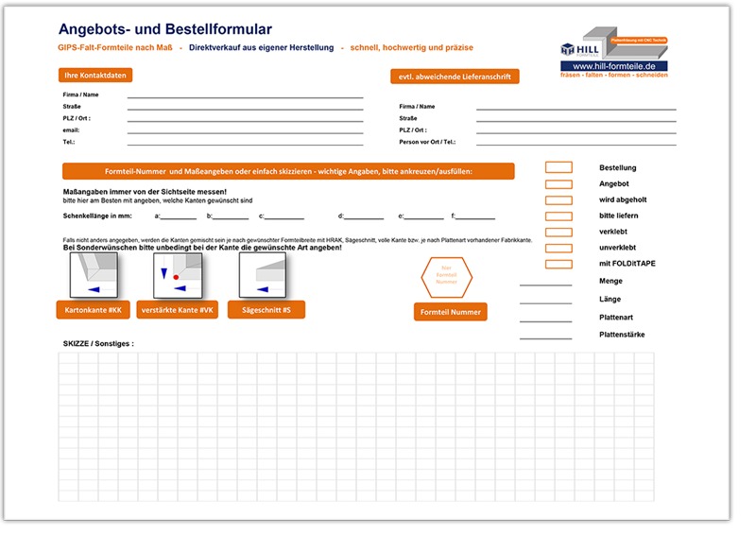The width and height of the screenshot is (756, 535).
Task: Click the Menge entry line
Action: pos(545,282)
